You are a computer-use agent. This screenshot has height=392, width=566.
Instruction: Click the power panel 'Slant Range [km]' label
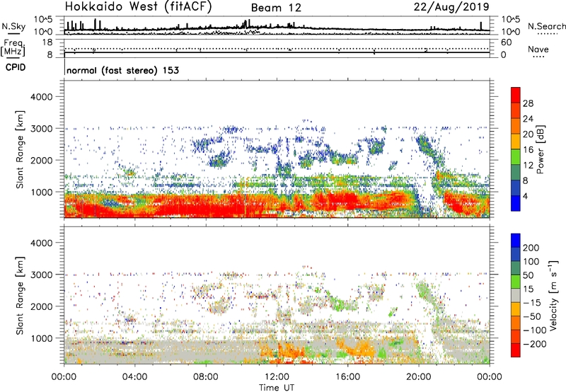[20, 149]
